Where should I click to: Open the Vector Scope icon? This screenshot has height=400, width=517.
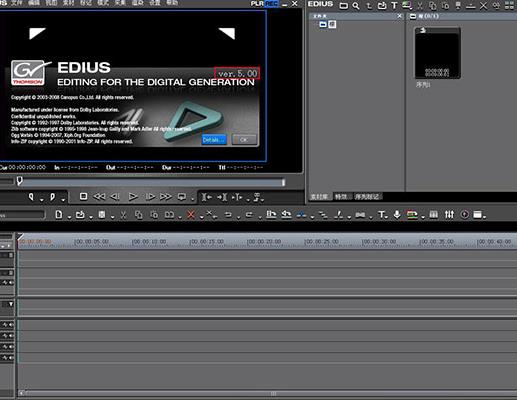(465, 214)
